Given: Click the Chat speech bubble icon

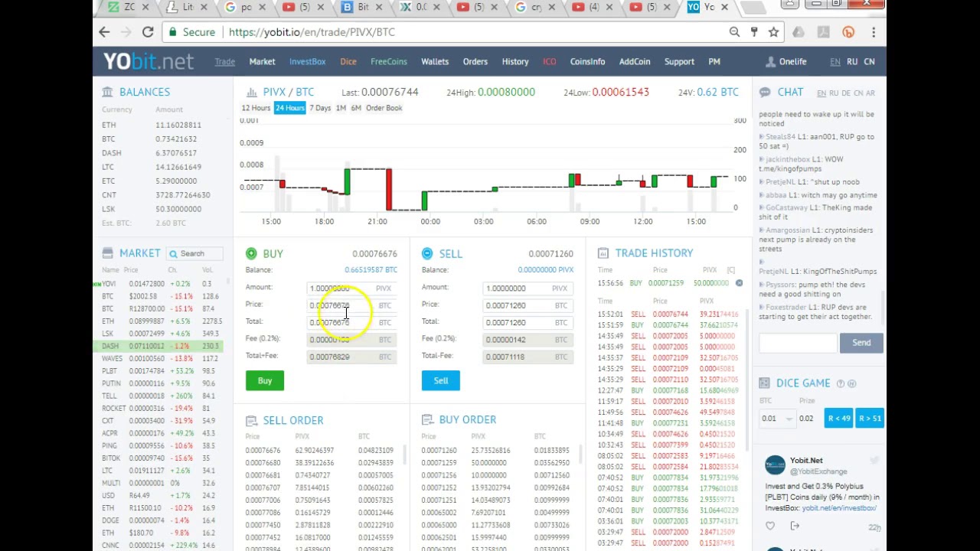Looking at the screenshot, I should click(765, 93).
